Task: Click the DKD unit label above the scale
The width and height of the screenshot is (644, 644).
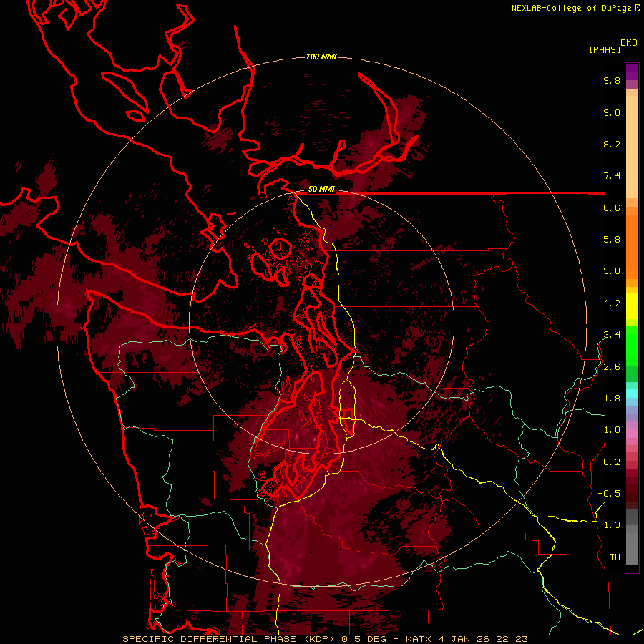Action: pos(629,43)
